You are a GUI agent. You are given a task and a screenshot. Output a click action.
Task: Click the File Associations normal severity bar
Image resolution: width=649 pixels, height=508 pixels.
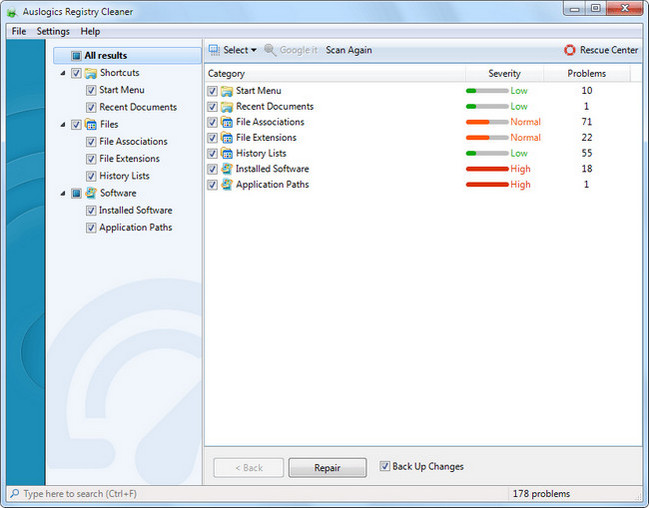[x=487, y=122]
